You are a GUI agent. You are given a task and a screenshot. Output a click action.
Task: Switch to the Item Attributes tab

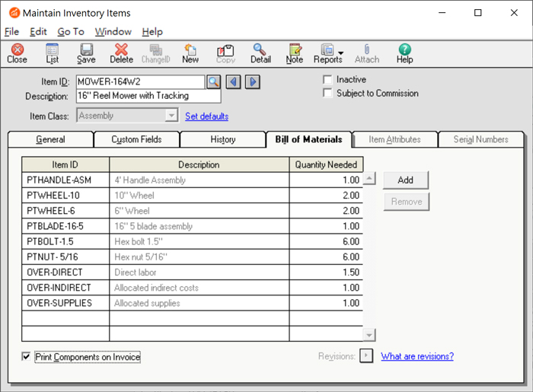click(394, 139)
